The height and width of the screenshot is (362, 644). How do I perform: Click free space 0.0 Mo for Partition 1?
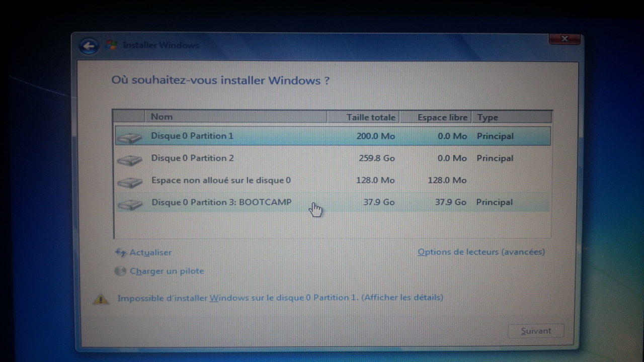pos(452,136)
